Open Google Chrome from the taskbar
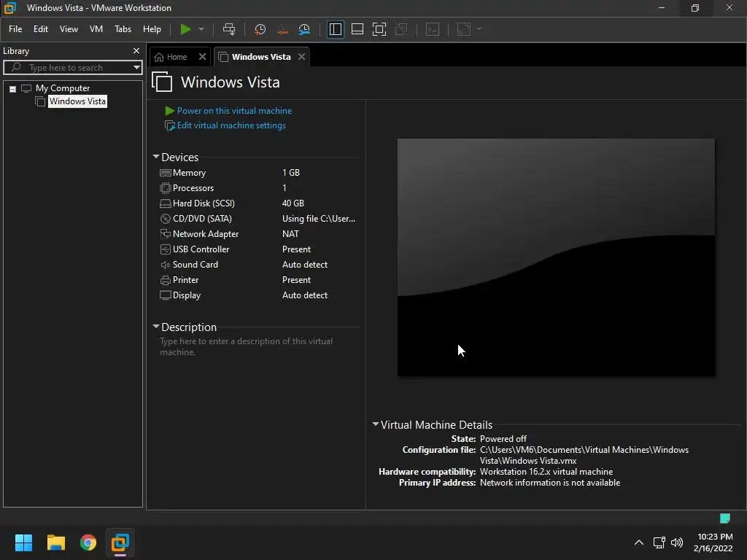Screen dimensions: 747x560 click(x=88, y=542)
